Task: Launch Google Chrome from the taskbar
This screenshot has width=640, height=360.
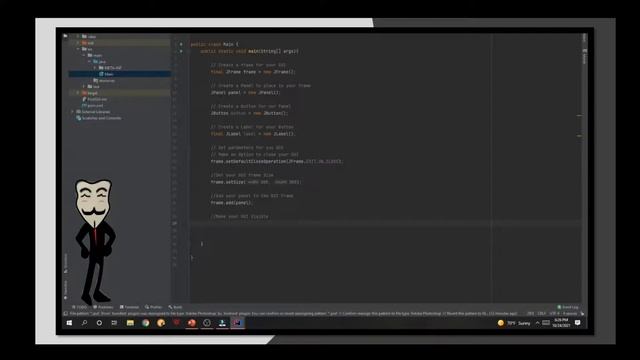Action: [146, 323]
